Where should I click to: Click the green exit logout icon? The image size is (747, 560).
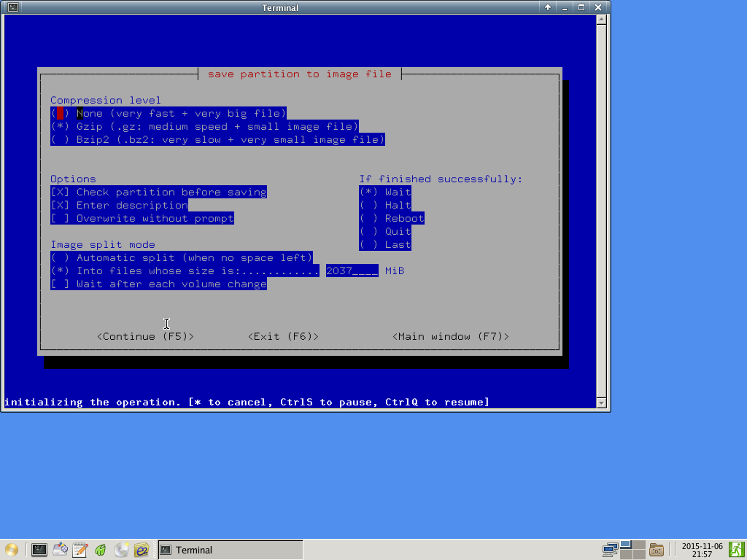(737, 550)
